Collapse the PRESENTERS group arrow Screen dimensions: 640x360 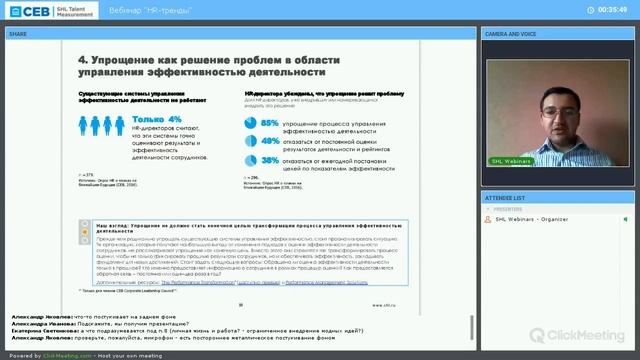(x=488, y=209)
